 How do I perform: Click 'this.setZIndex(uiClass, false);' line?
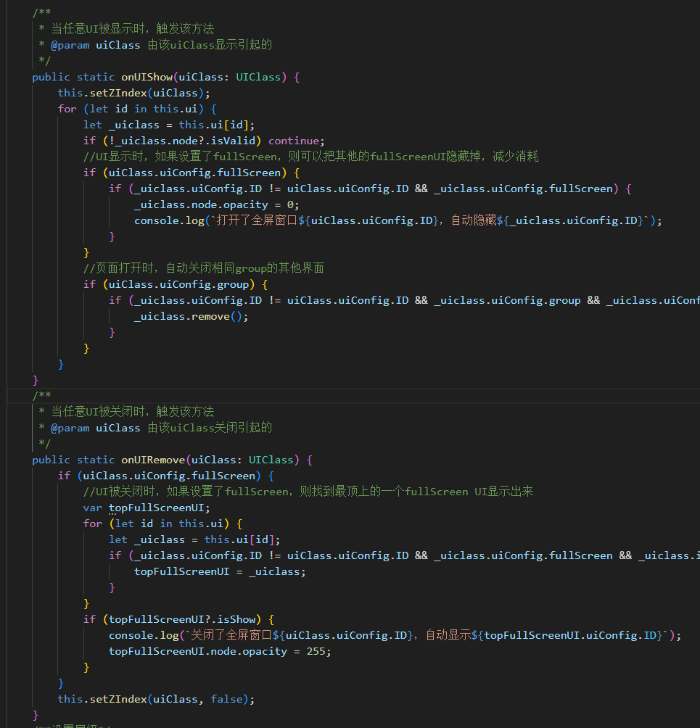point(156,699)
